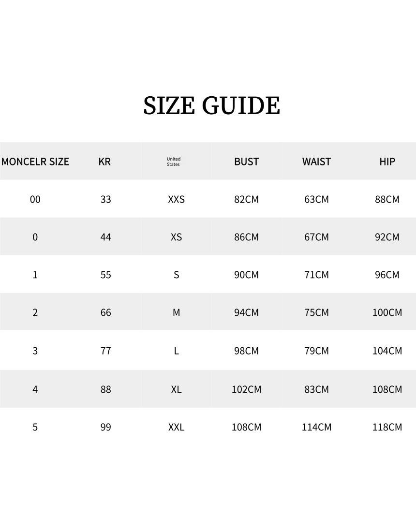Select the 67CM waist value
Image resolution: width=416 pixels, height=532 pixels.
(x=316, y=237)
